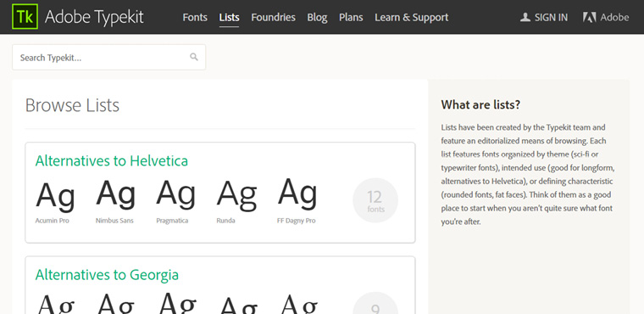Select the Lists navigation item

tap(229, 17)
